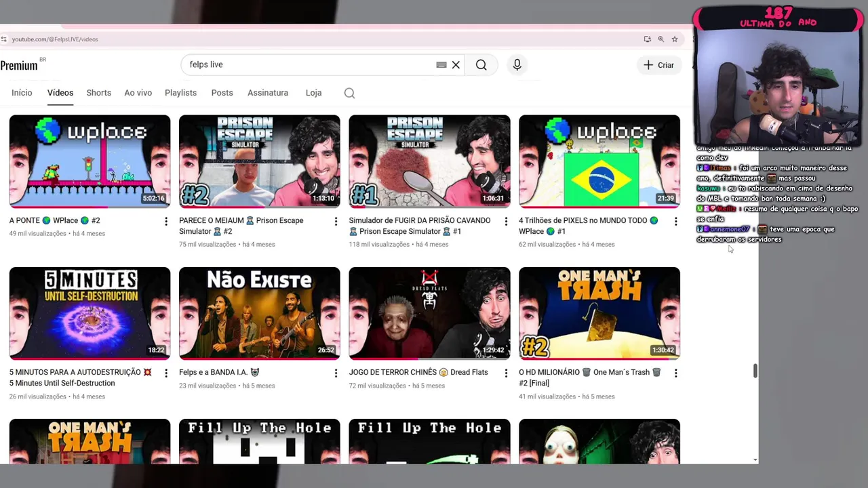Click title PARECE O MEIAUM Prison Escape Simulator

click(241, 226)
